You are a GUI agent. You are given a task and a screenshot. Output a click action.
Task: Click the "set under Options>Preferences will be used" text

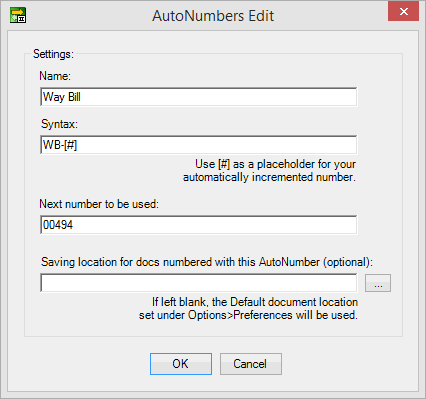click(248, 315)
